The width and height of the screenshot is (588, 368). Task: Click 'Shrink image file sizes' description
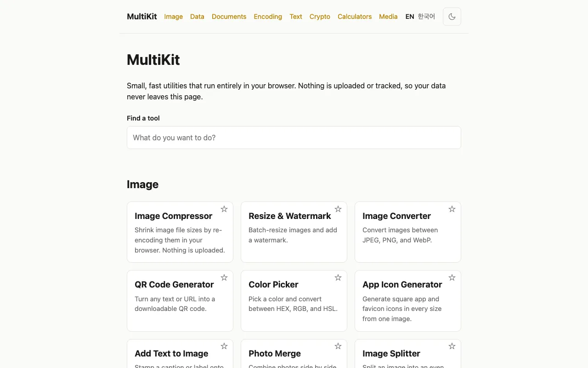(x=180, y=240)
